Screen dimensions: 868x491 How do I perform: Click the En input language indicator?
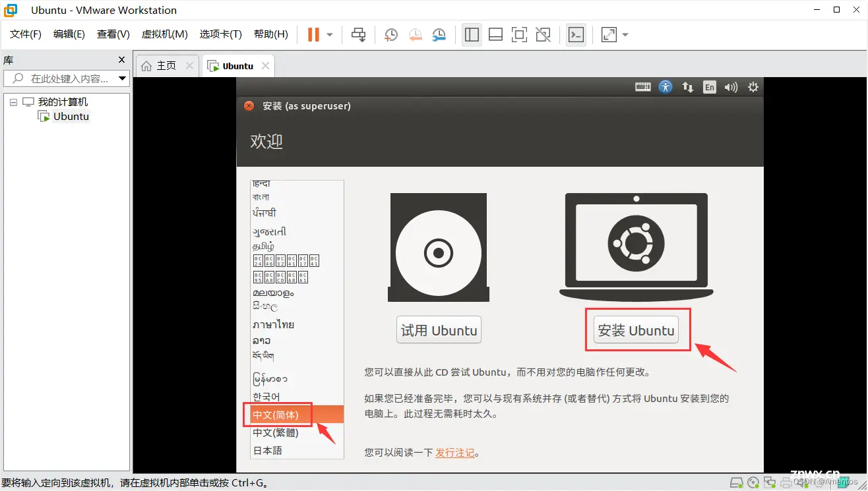point(710,87)
